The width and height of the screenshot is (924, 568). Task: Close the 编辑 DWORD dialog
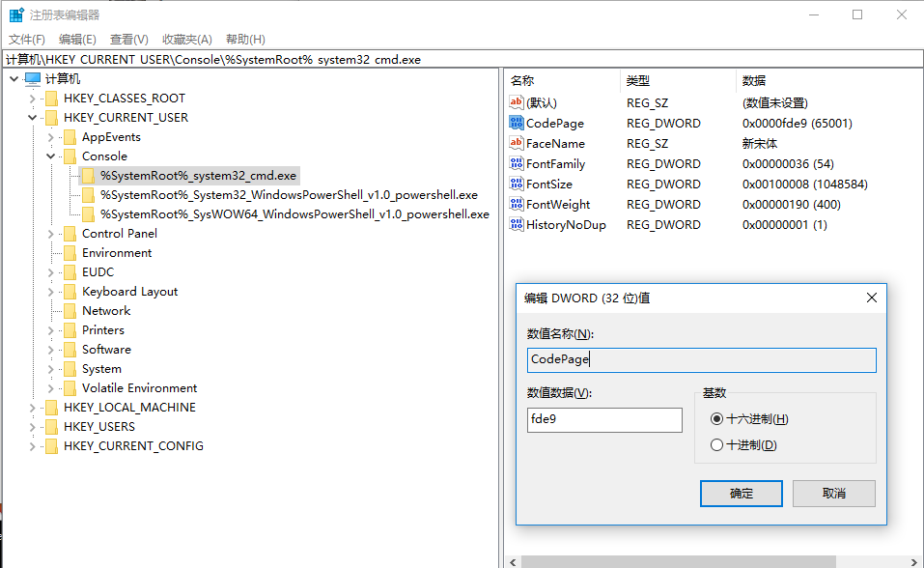click(x=872, y=298)
